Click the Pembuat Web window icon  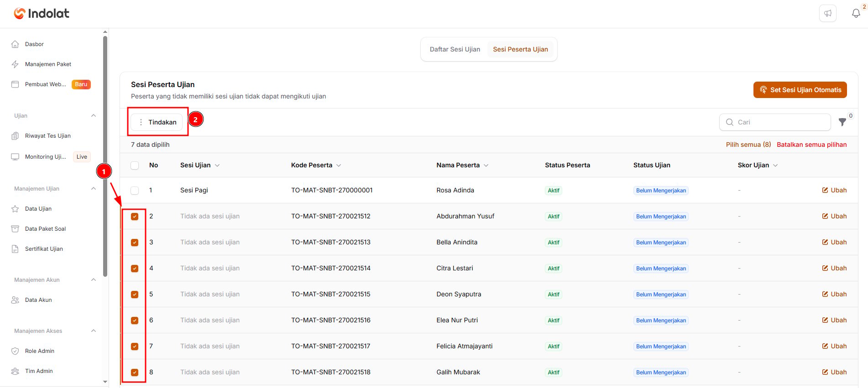coord(15,84)
